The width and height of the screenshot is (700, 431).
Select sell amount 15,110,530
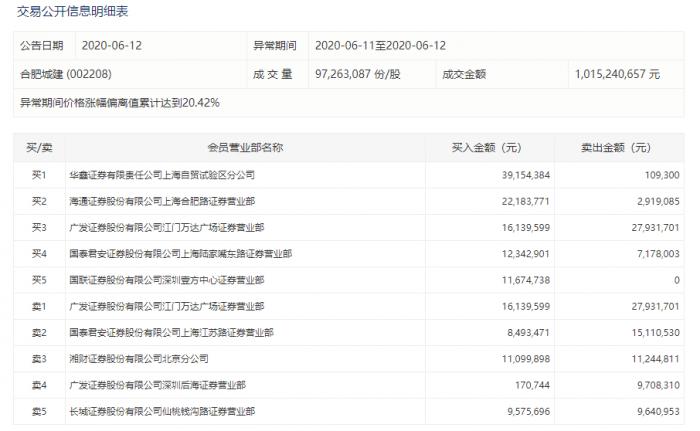(x=655, y=333)
